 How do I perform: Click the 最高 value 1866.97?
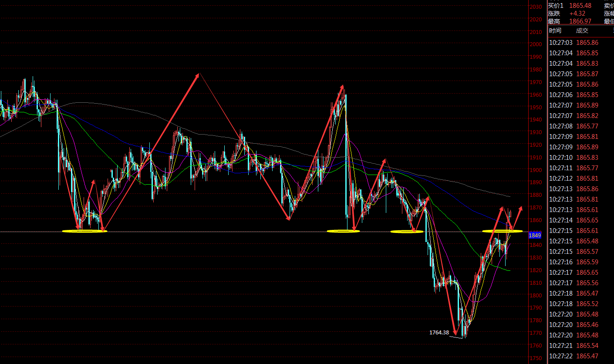click(x=580, y=21)
